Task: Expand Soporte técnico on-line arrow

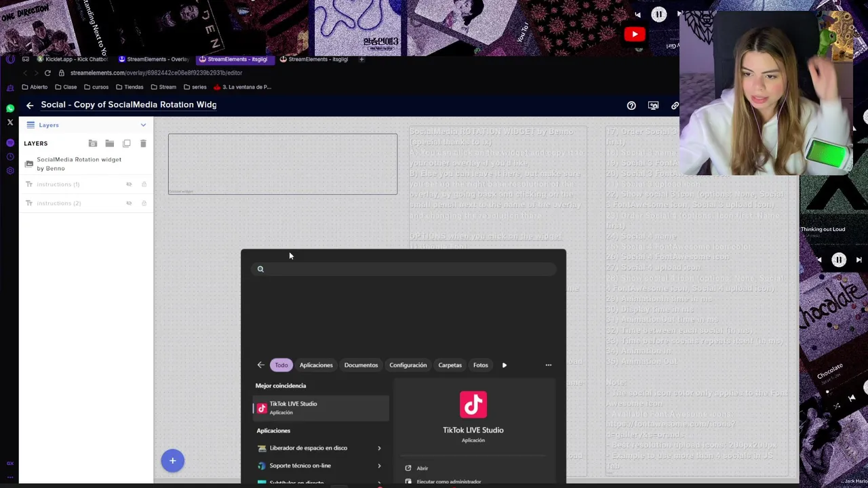Action: point(379,466)
